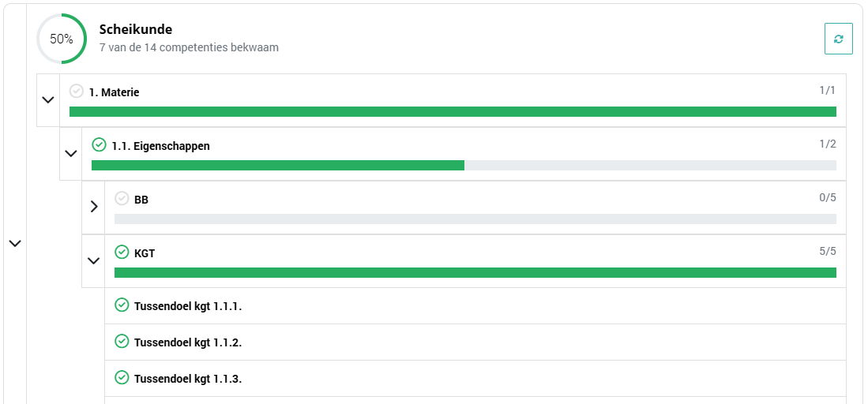Screen dimensions: 868x404
Task: Expand the BB level row
Action: tap(93, 207)
